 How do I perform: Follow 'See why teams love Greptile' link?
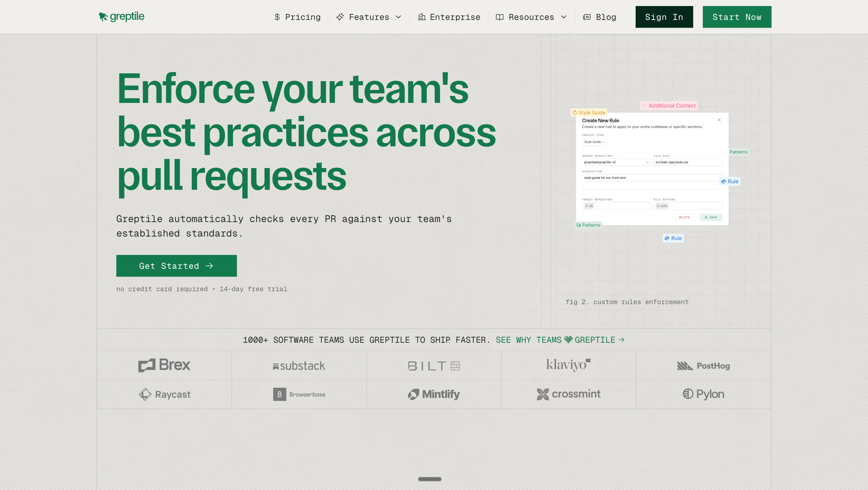pyautogui.click(x=560, y=340)
